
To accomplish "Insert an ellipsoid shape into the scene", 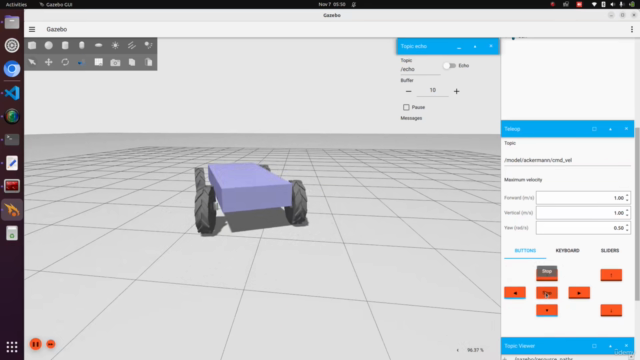I will [98, 45].
